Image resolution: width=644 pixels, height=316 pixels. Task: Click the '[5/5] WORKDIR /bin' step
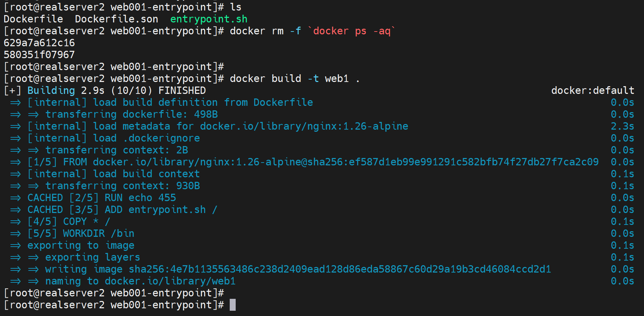coord(81,233)
